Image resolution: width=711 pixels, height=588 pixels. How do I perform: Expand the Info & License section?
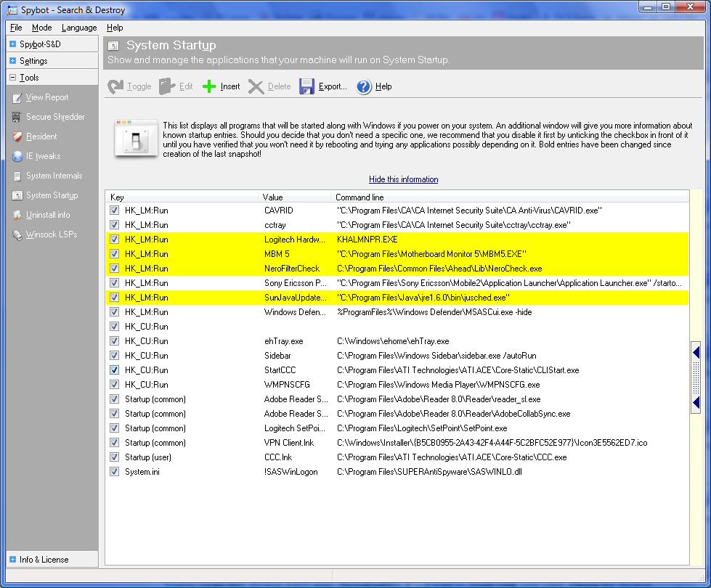[12, 560]
